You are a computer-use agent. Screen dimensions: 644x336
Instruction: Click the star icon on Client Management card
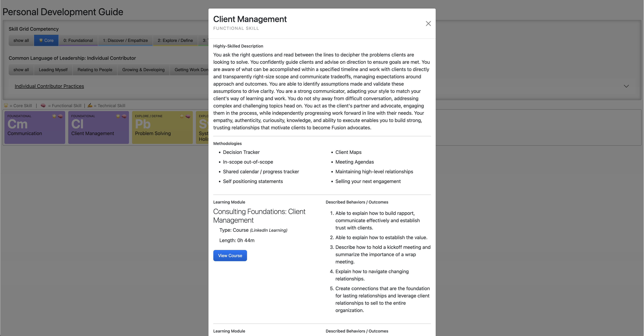click(118, 116)
